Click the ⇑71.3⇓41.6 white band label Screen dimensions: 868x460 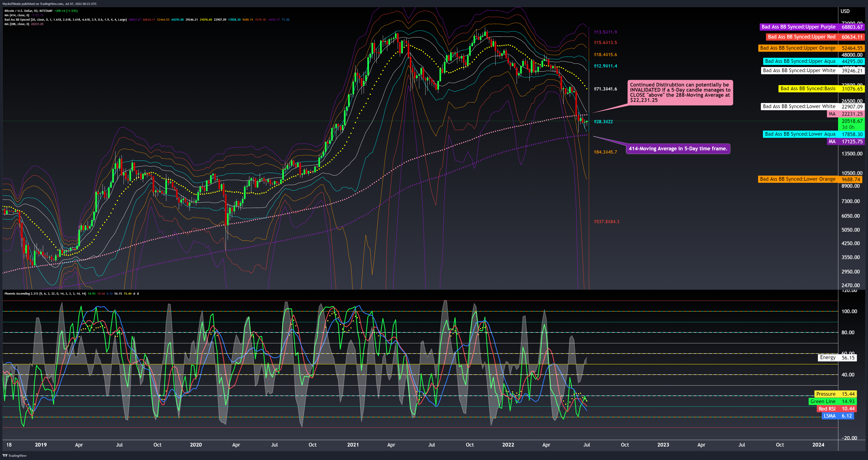605,89
